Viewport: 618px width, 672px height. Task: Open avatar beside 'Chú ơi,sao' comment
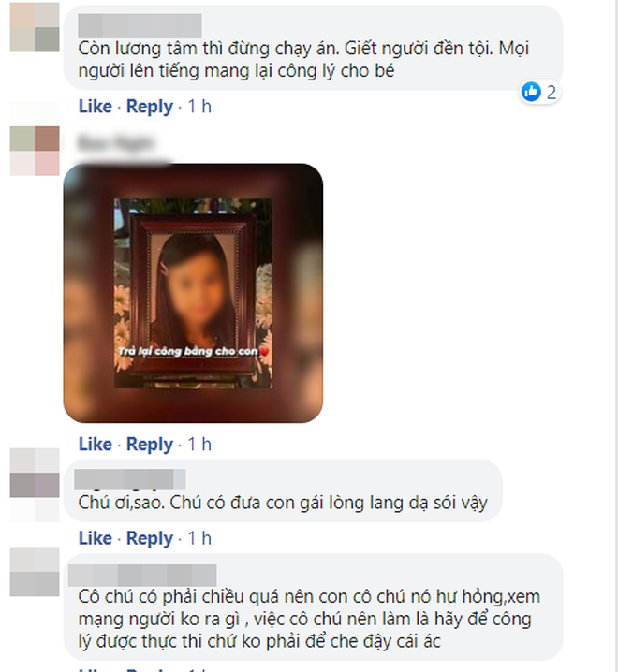(x=35, y=485)
